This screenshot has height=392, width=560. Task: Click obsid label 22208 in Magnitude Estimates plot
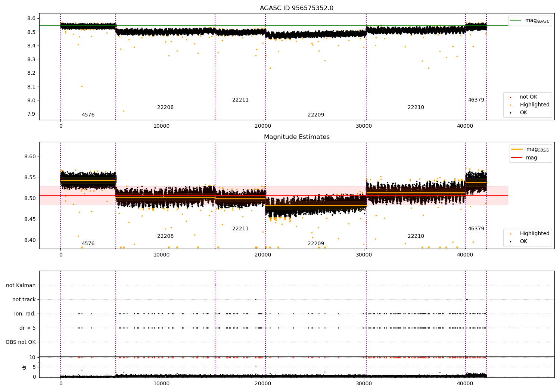coord(165,236)
